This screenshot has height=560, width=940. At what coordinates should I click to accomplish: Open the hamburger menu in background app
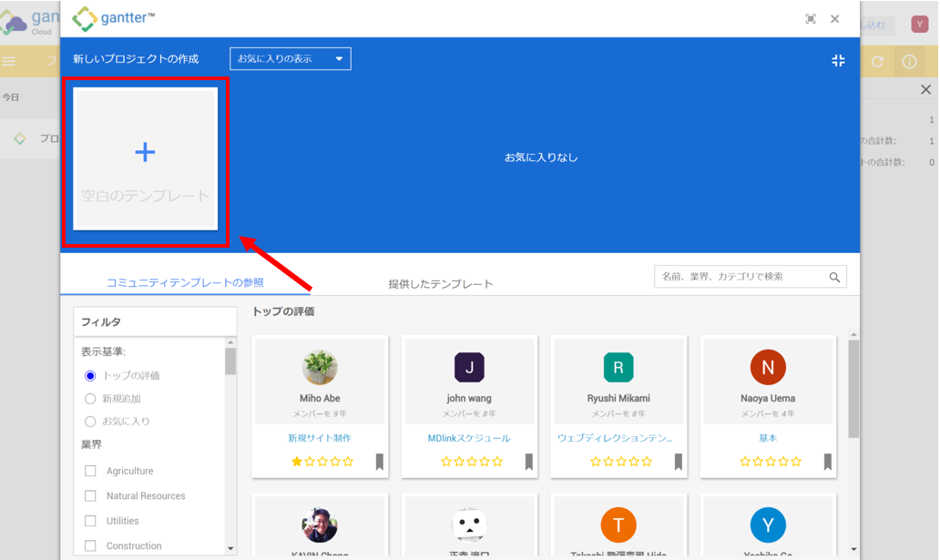point(8,61)
